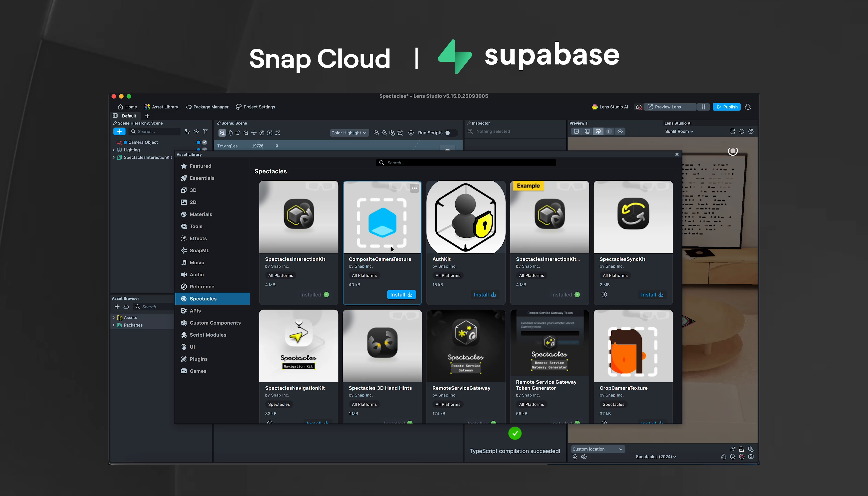Click the notification bell icon beside Publish
Screen dimensions: 868x496
(x=748, y=107)
